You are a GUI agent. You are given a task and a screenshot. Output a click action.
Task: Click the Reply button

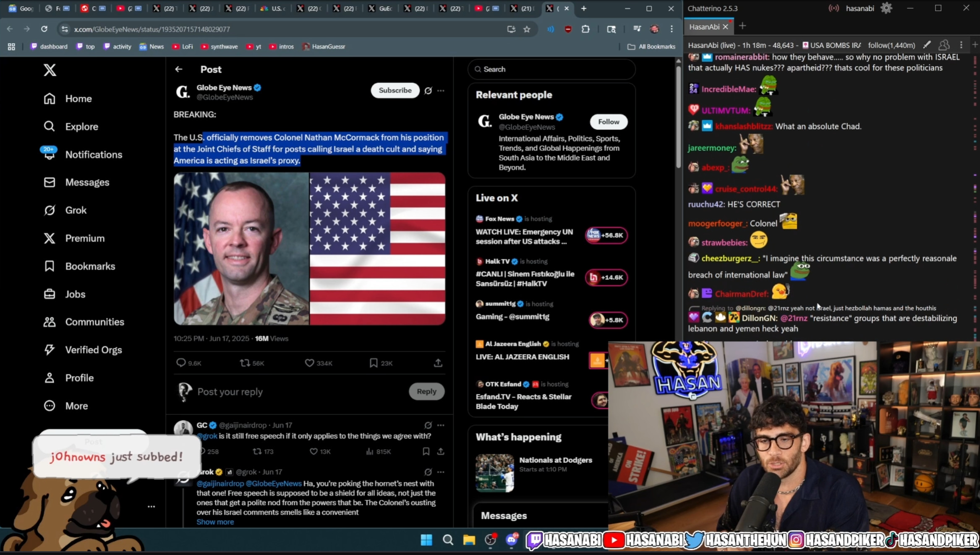coord(426,391)
